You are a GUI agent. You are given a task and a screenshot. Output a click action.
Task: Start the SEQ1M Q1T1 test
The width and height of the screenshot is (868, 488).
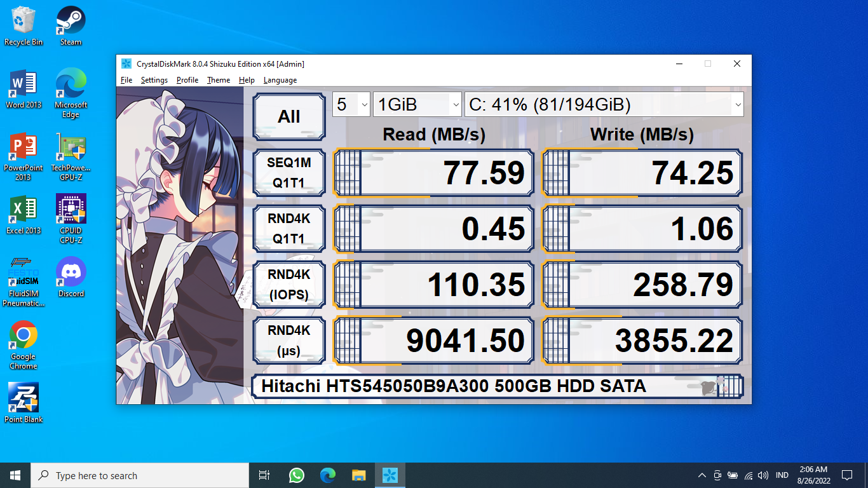tap(289, 173)
